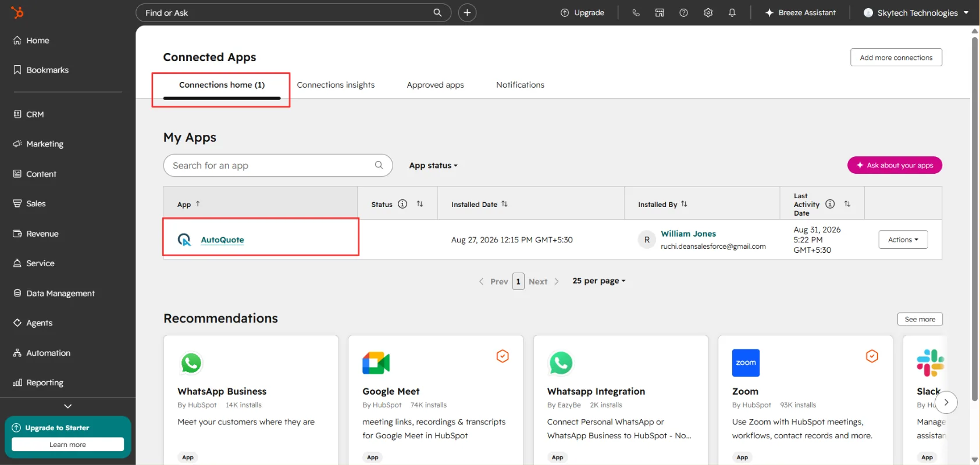Open the calling phone icon
This screenshot has height=465, width=980.
(x=636, y=13)
